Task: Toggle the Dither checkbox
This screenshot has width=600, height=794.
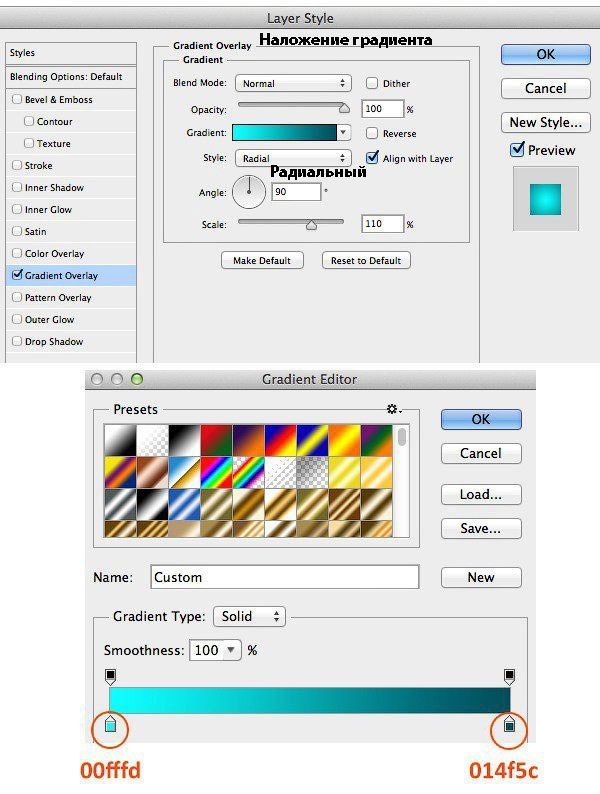Action: pos(372,83)
